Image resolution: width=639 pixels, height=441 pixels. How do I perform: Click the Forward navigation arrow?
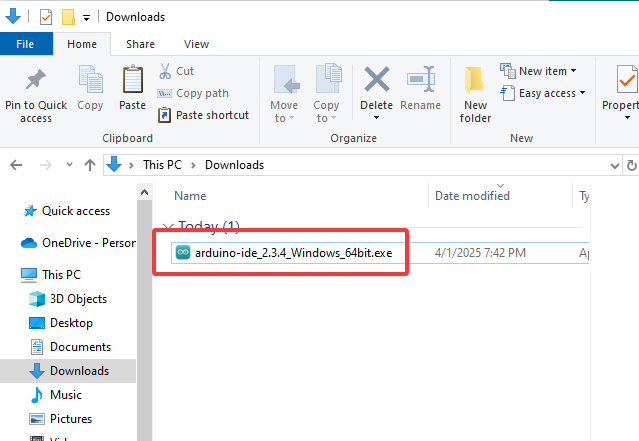pyautogui.click(x=46, y=165)
